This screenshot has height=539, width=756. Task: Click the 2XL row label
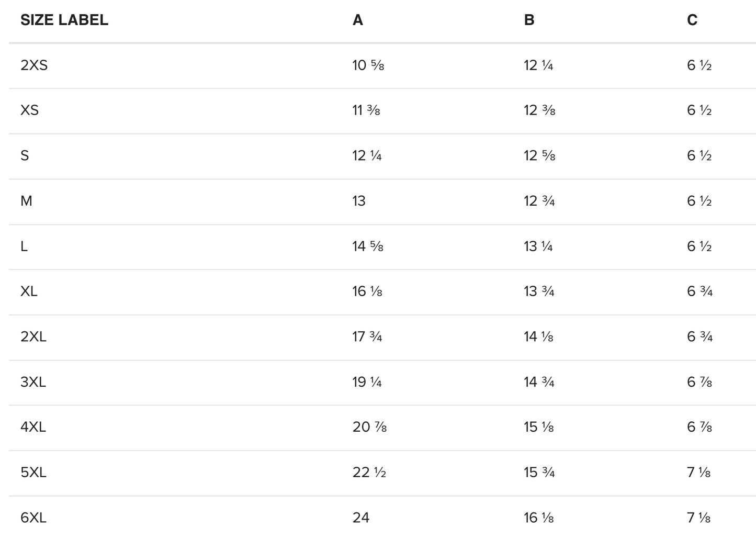tap(33, 336)
